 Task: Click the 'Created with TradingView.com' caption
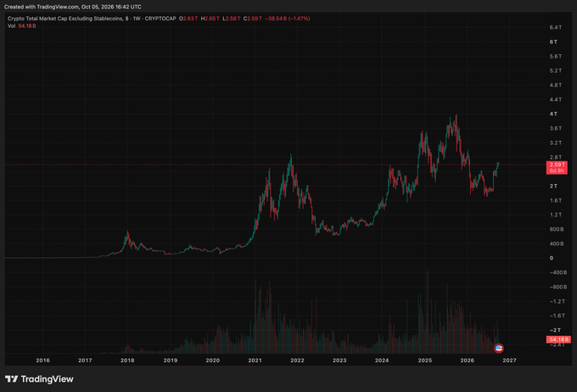tap(72, 7)
